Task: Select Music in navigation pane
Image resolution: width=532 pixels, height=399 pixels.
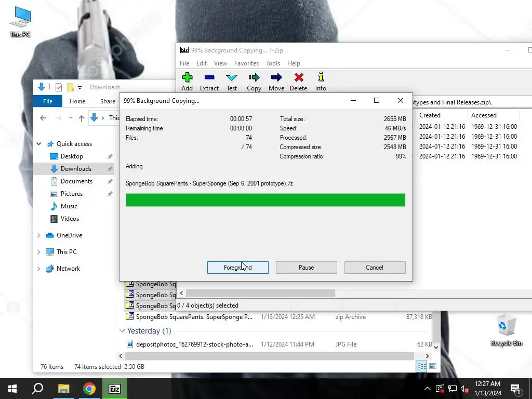Action: pyautogui.click(x=69, y=206)
